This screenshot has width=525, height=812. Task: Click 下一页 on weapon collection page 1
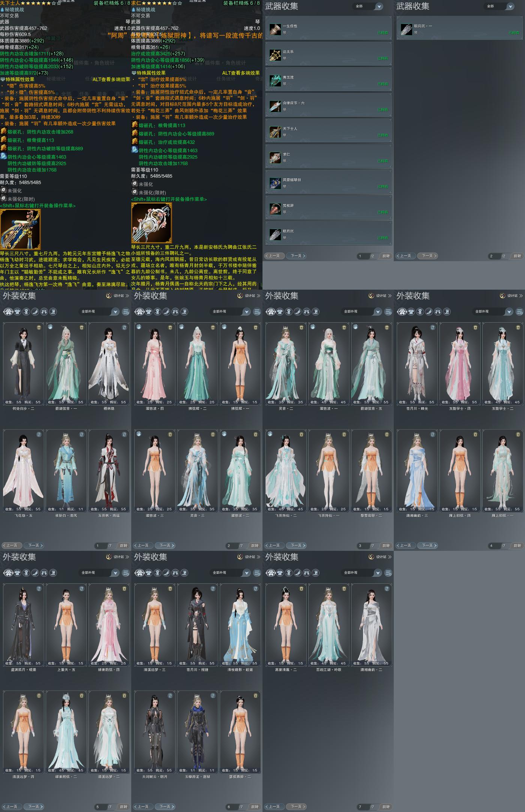pyautogui.click(x=297, y=256)
